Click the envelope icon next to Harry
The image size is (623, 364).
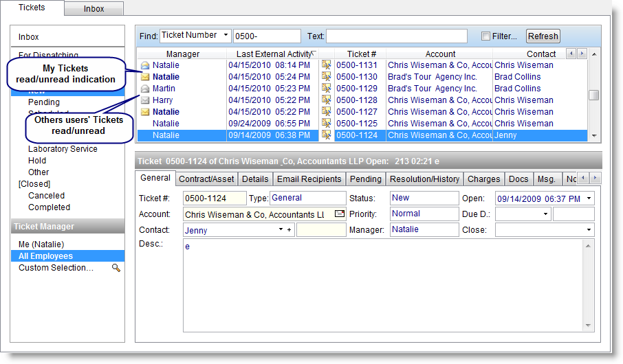click(145, 100)
